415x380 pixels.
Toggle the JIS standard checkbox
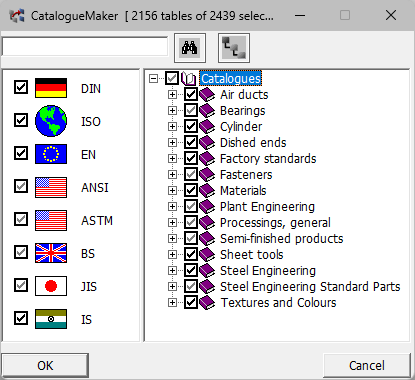[x=21, y=285]
